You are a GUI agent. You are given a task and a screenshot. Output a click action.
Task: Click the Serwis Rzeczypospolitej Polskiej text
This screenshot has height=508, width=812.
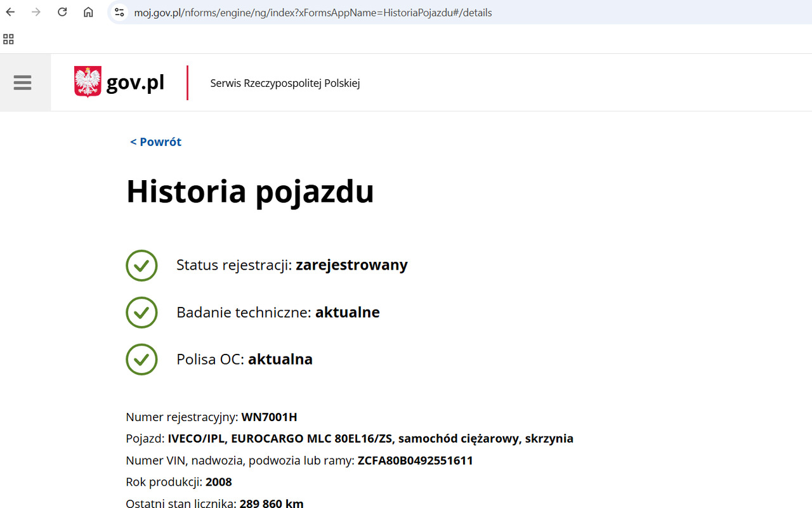[x=285, y=83]
